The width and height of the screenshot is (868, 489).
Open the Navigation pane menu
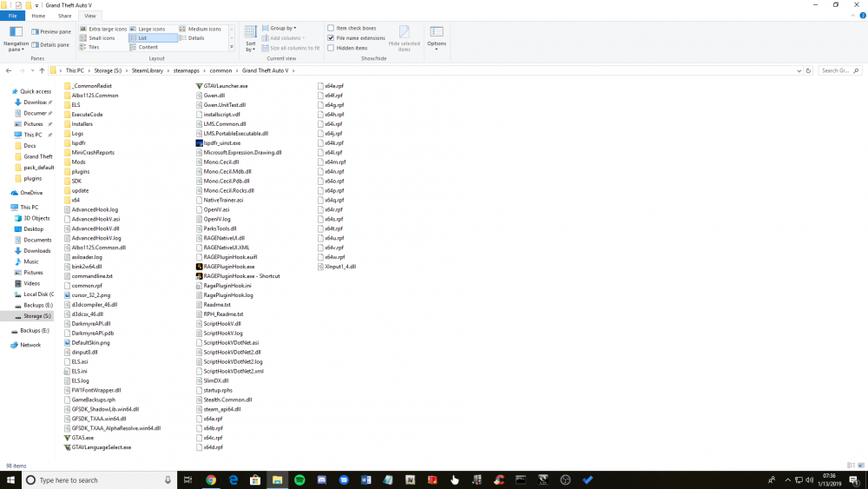pos(16,39)
